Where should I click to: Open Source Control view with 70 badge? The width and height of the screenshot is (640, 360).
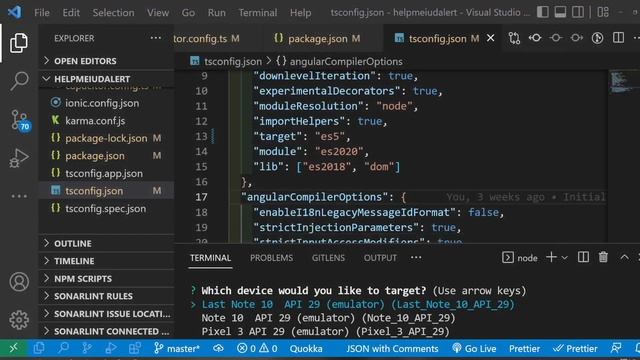coord(19,120)
